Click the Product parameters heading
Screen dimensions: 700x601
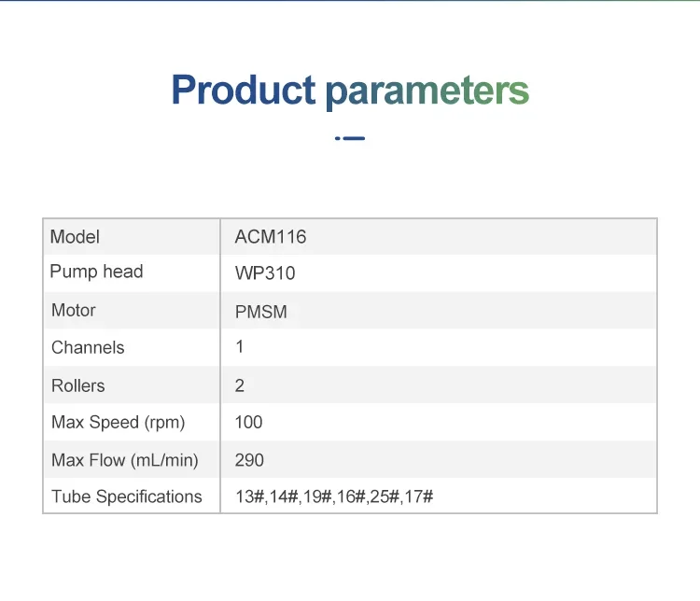tap(350, 91)
